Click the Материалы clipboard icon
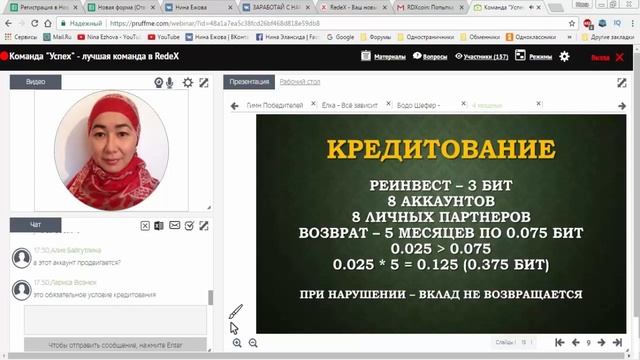 (366, 56)
